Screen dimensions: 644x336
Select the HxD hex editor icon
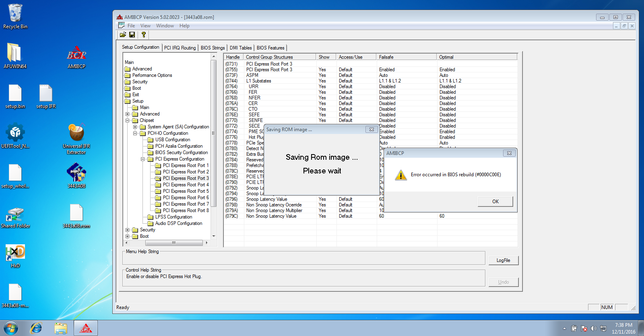15,256
